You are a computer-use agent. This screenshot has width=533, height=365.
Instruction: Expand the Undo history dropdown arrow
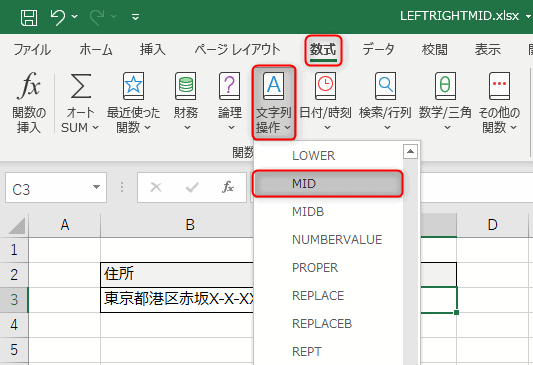74,16
